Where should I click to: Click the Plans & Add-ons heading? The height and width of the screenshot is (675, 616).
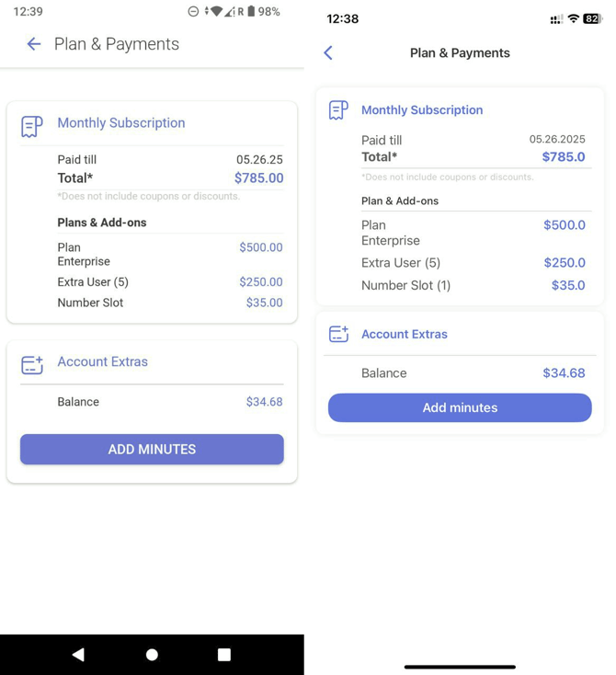[x=102, y=223]
